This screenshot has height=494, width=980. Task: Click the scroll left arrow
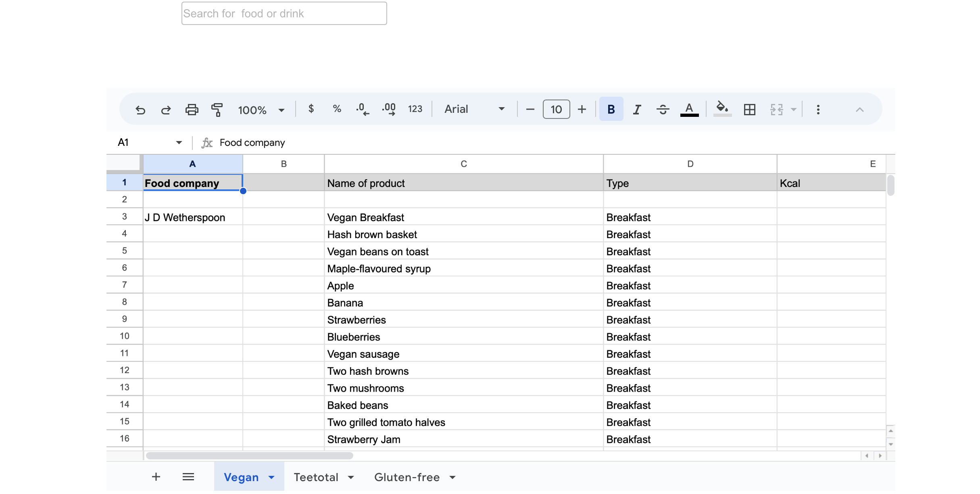pyautogui.click(x=867, y=456)
